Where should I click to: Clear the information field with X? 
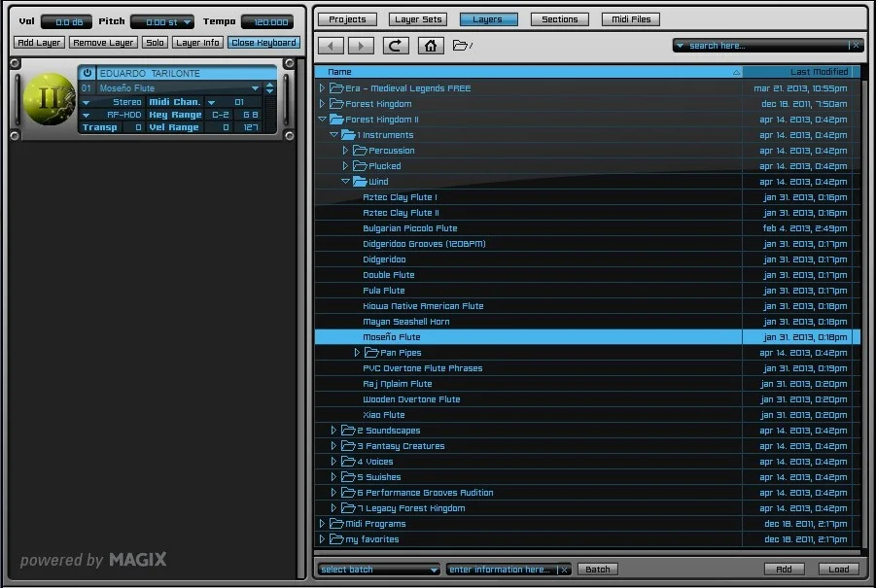[564, 570]
